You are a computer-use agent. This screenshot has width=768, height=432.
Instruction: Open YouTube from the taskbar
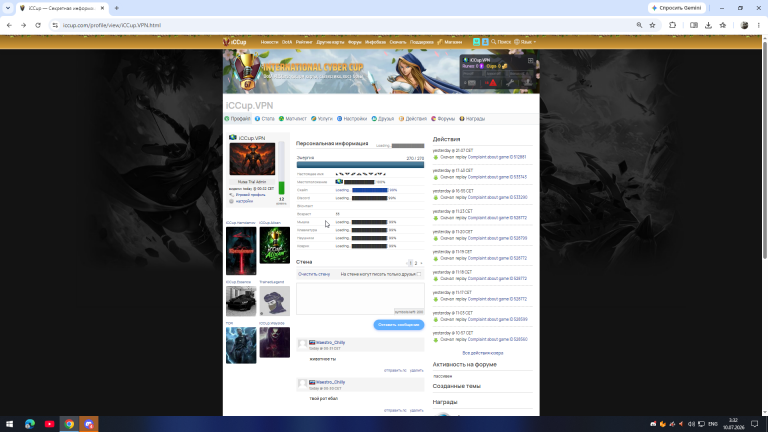click(49, 424)
